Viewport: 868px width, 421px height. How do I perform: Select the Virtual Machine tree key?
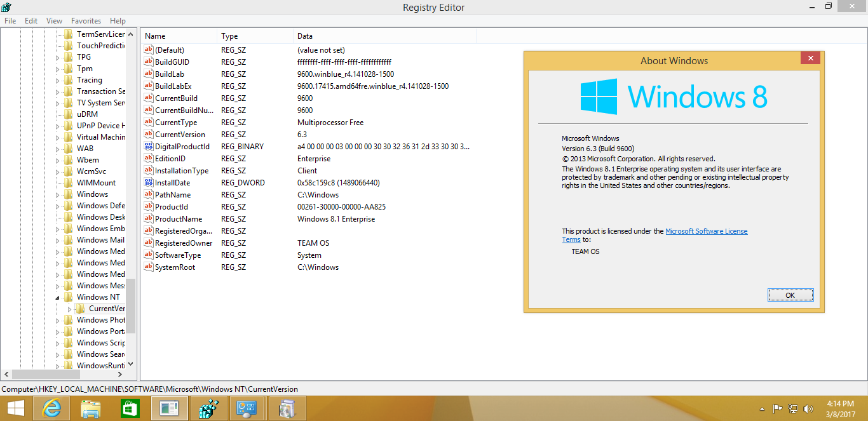101,137
